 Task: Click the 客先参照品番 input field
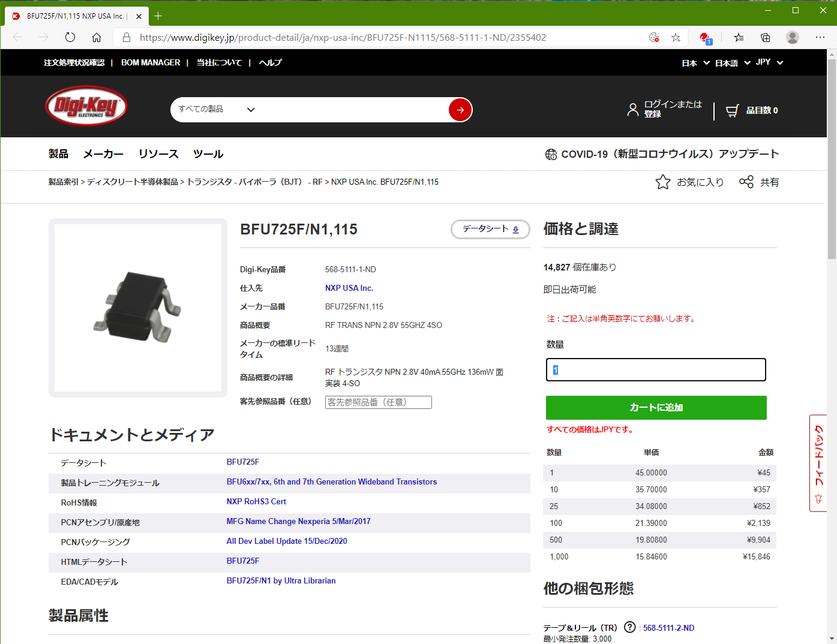coord(379,402)
